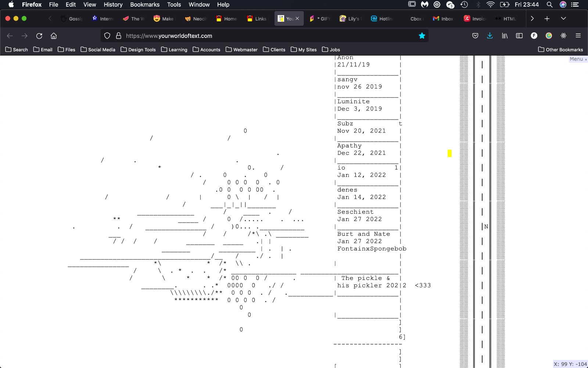This screenshot has height=368, width=588.
Task: Open the Spotlight search icon
Action: [549, 4]
